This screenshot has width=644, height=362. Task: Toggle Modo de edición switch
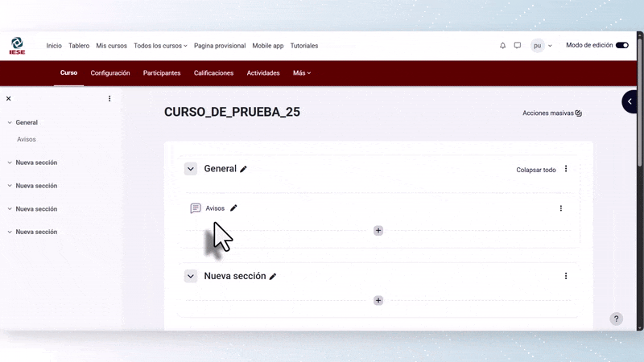pos(621,45)
